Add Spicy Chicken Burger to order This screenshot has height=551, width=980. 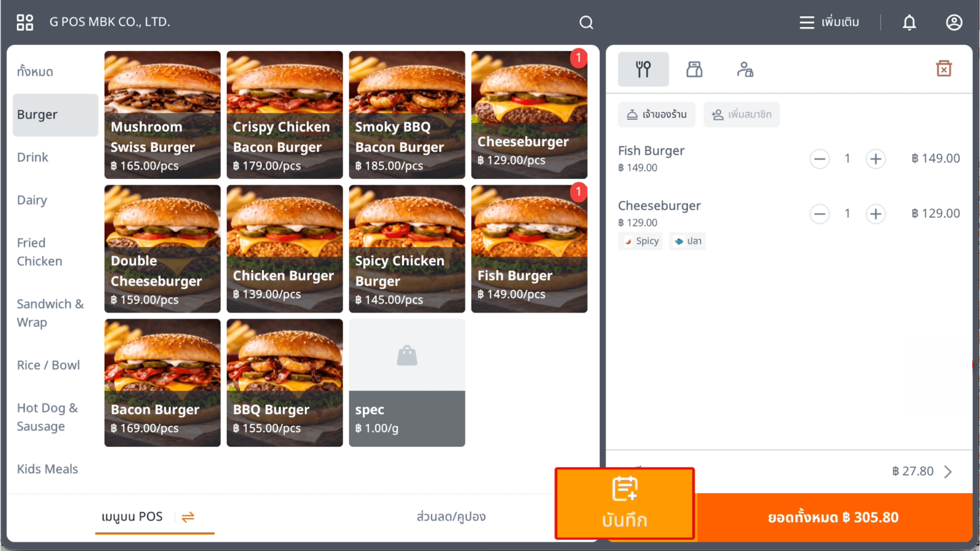[x=407, y=249]
